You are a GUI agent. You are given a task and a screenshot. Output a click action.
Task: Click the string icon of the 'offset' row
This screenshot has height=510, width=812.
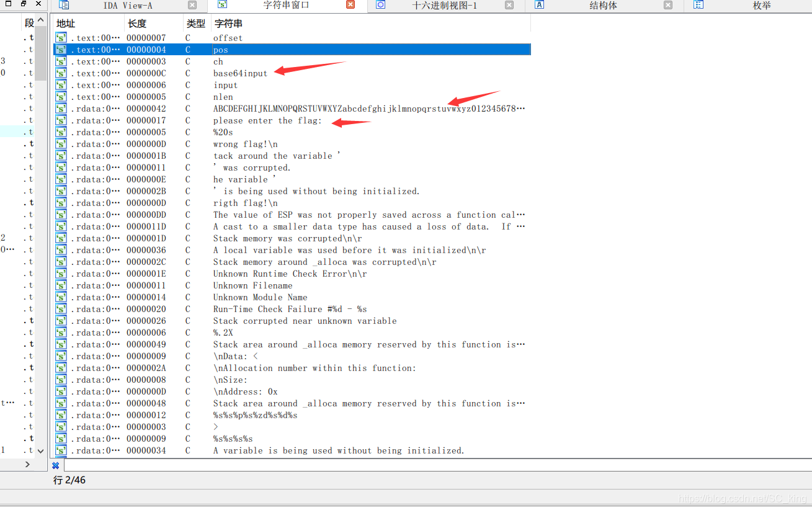[61, 38]
